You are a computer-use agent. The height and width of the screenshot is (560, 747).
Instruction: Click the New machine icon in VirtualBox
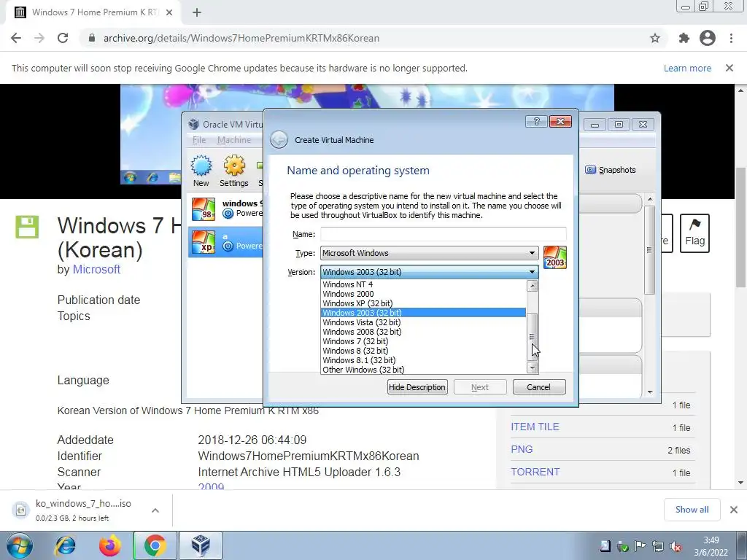[201, 166]
